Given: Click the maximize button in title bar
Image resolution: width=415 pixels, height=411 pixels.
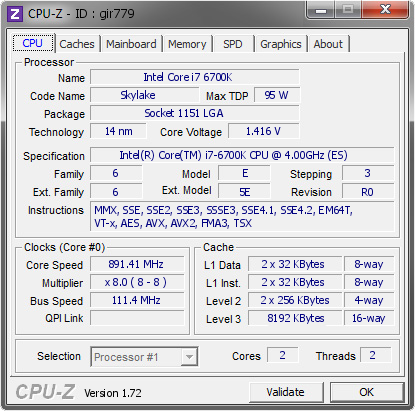Looking at the screenshot, I should (x=348, y=10).
